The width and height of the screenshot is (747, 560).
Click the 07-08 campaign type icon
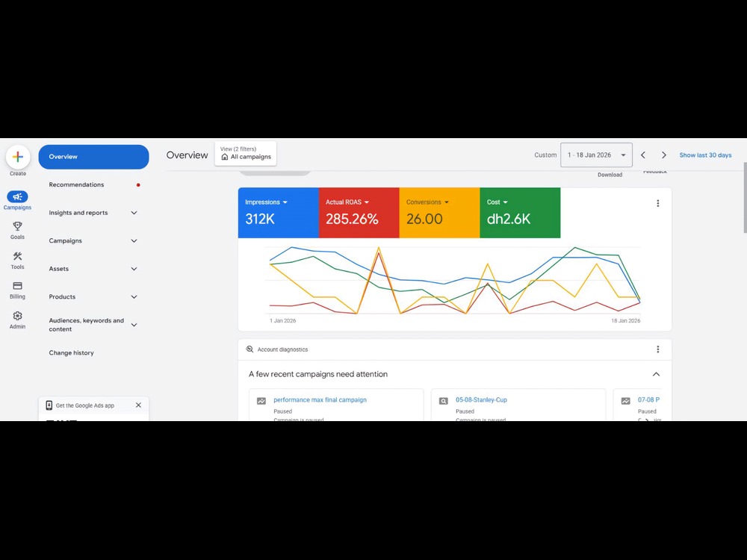point(625,401)
